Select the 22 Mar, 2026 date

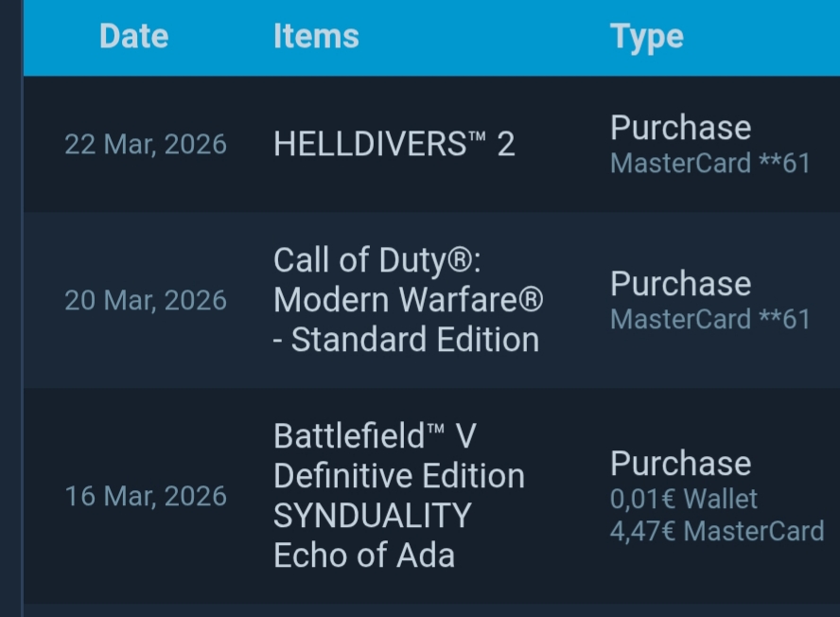click(x=146, y=145)
